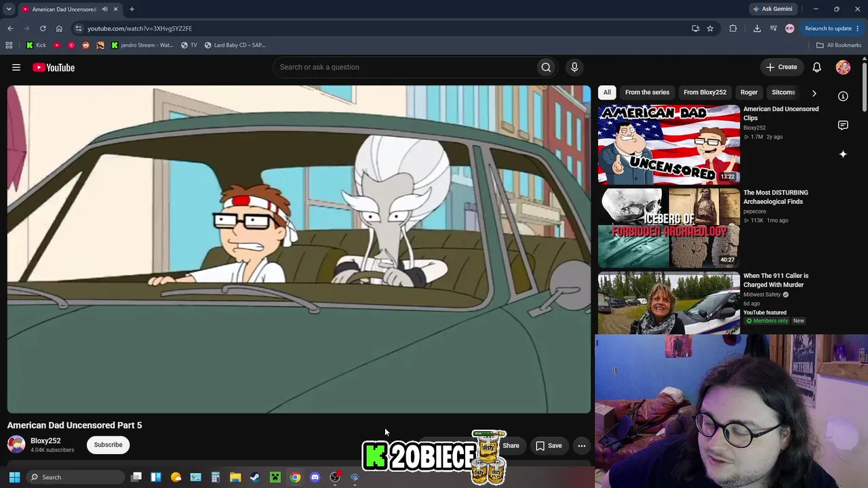Click the YouTube search magnifier button
The image size is (868, 488).
[x=546, y=67]
